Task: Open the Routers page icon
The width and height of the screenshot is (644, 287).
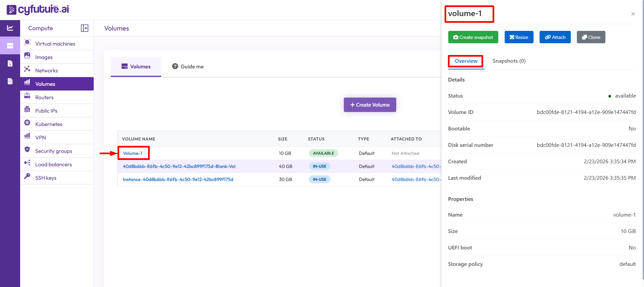Action: point(27,96)
